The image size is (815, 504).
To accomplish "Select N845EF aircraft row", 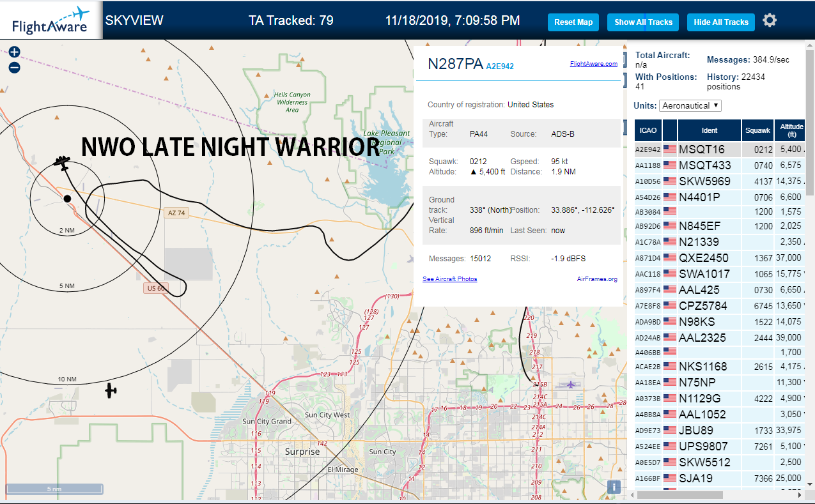I will click(720, 225).
